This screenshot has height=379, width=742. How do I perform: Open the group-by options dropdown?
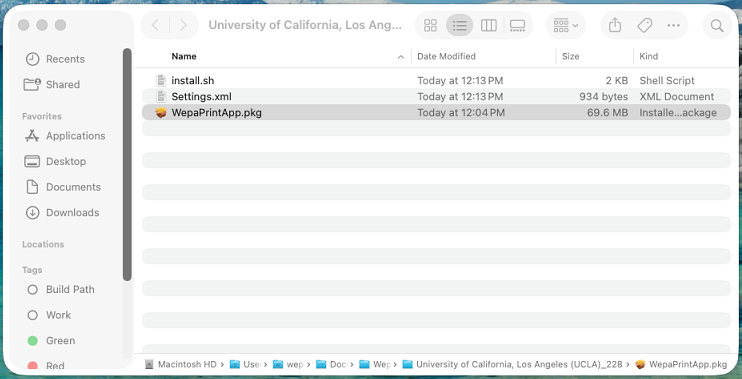point(566,25)
